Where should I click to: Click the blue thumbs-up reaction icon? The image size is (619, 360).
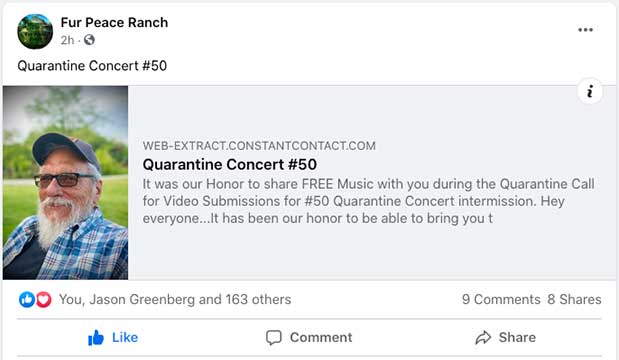[27, 300]
